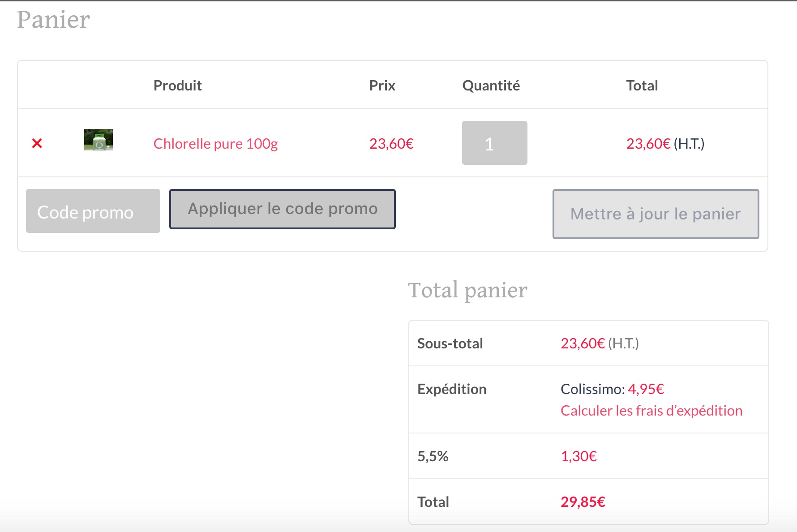797x532 pixels.
Task: Click the Panier page heading
Action: click(x=54, y=20)
